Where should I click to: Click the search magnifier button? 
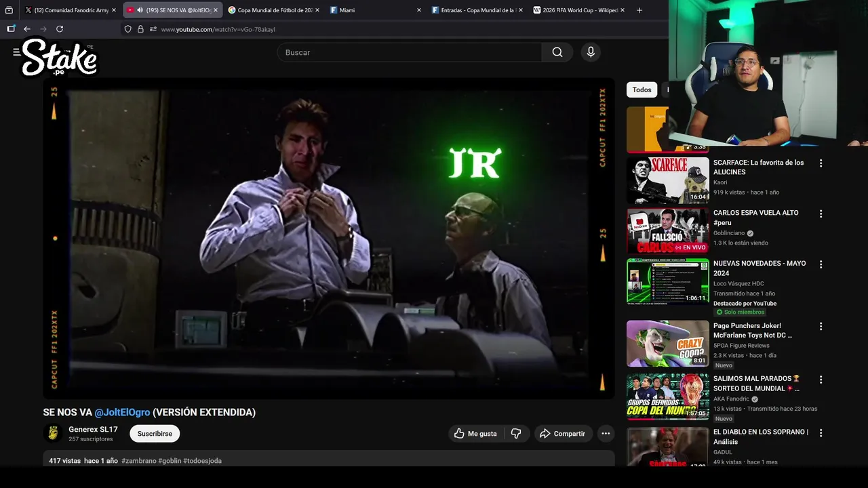tap(557, 52)
